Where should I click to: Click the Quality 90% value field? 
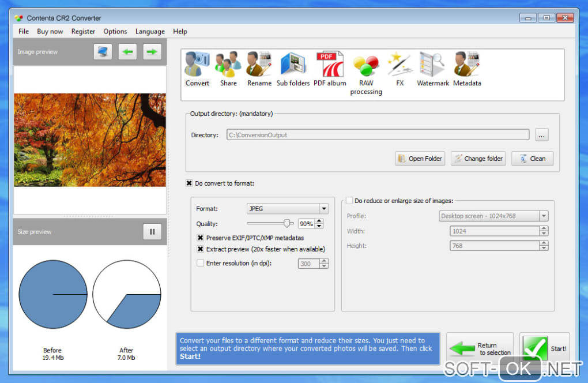point(306,224)
